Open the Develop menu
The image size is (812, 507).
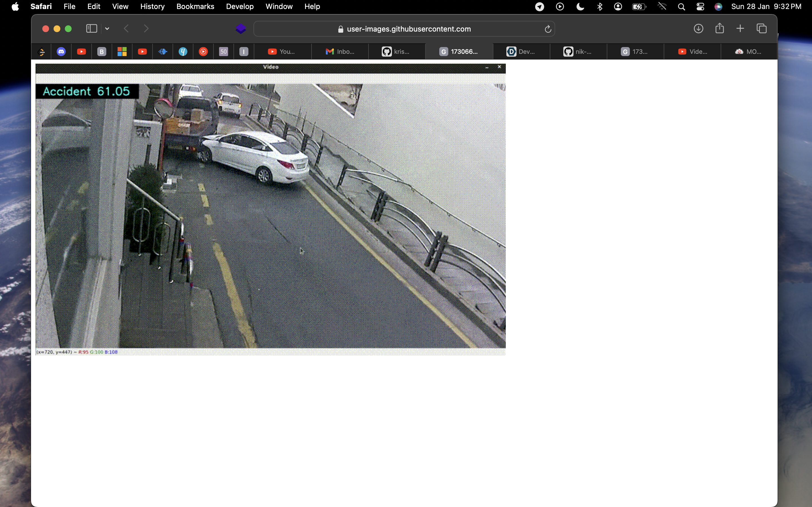tap(240, 6)
